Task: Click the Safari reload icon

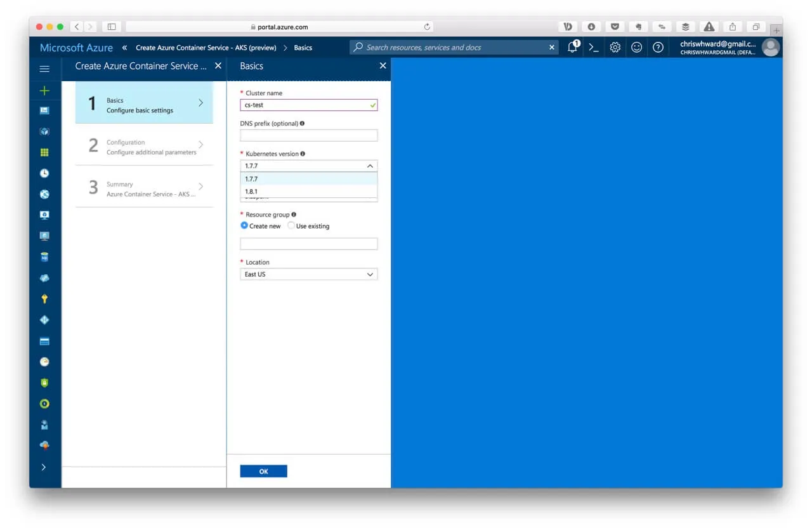Action: (x=427, y=27)
